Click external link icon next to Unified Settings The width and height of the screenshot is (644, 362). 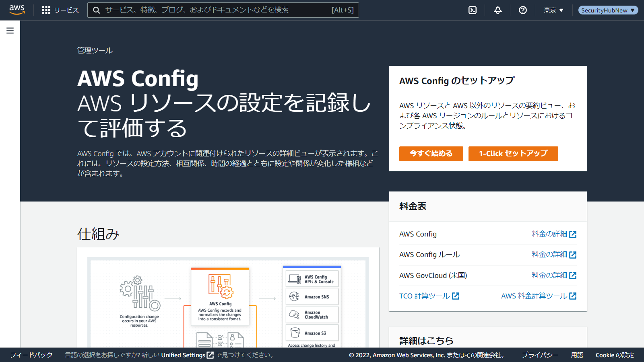tap(210, 355)
